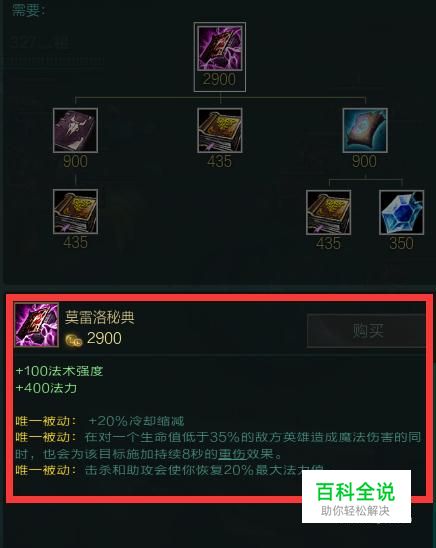Click the blue scroll item icon costing 900
This screenshot has height=548, width=436.
[365, 130]
